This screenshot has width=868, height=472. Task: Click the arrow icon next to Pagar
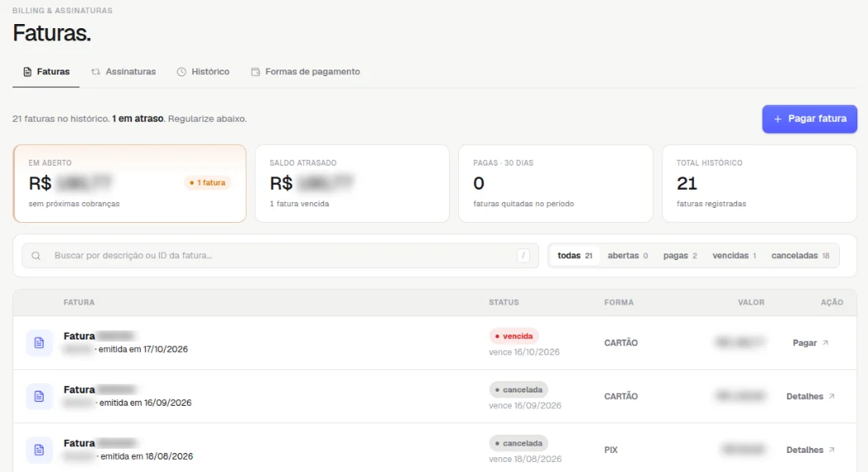[826, 343]
